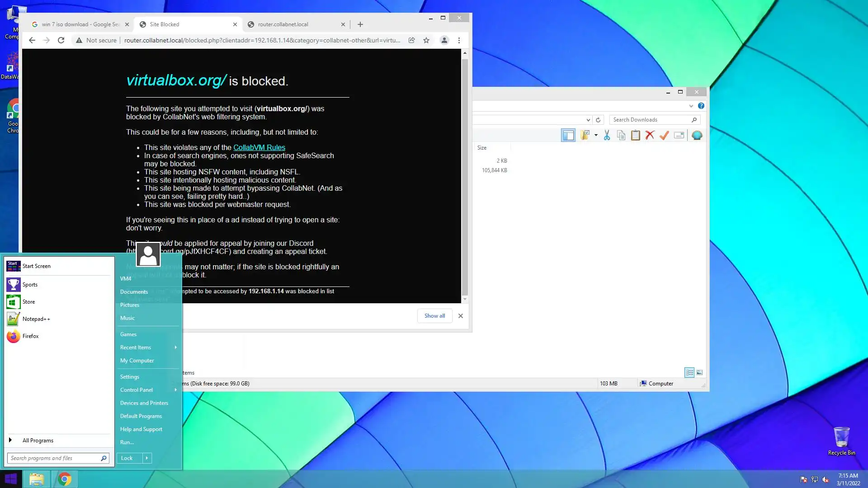Viewport: 868px width, 488px height.
Task: Click the Show all downloads button
Action: pyautogui.click(x=434, y=316)
